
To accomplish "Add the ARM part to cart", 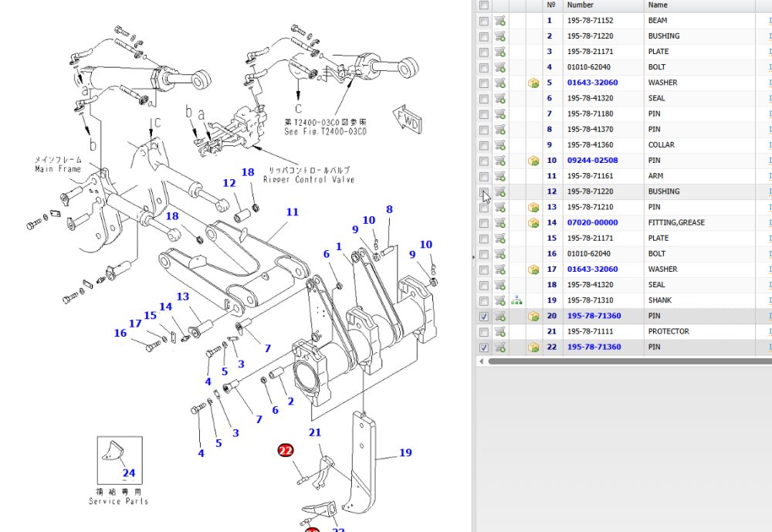I will (x=499, y=176).
